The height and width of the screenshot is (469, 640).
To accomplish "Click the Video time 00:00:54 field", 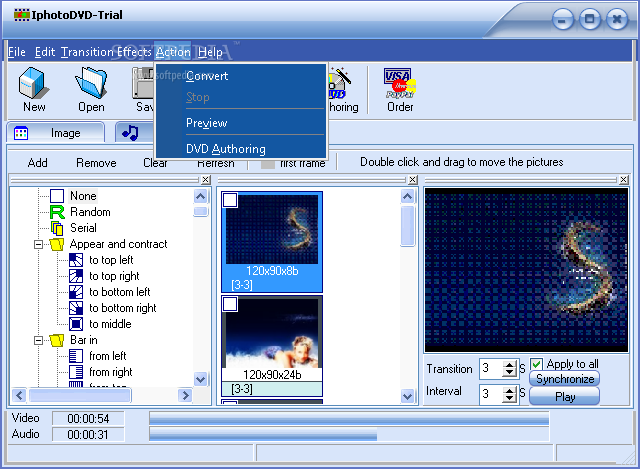I will (88, 418).
